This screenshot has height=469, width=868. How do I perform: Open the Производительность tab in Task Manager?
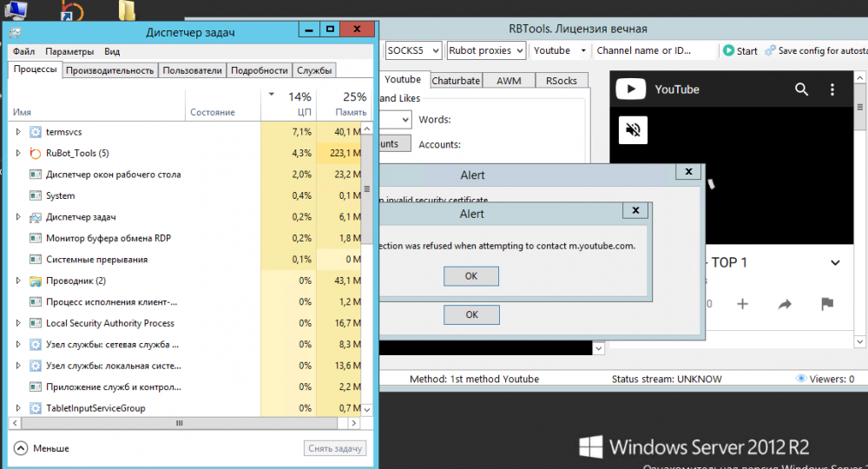tap(110, 70)
